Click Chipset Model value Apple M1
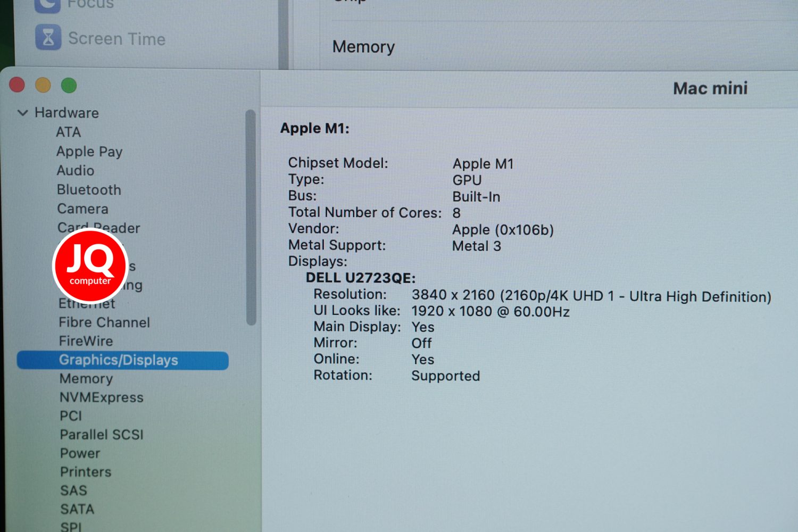798x532 pixels. tap(483, 164)
